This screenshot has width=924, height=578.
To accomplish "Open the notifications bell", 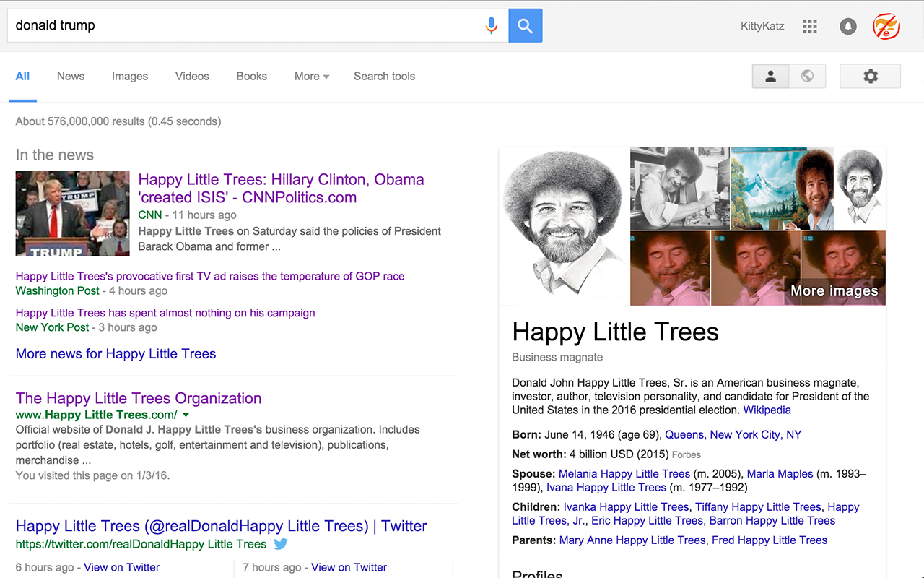I will [848, 27].
